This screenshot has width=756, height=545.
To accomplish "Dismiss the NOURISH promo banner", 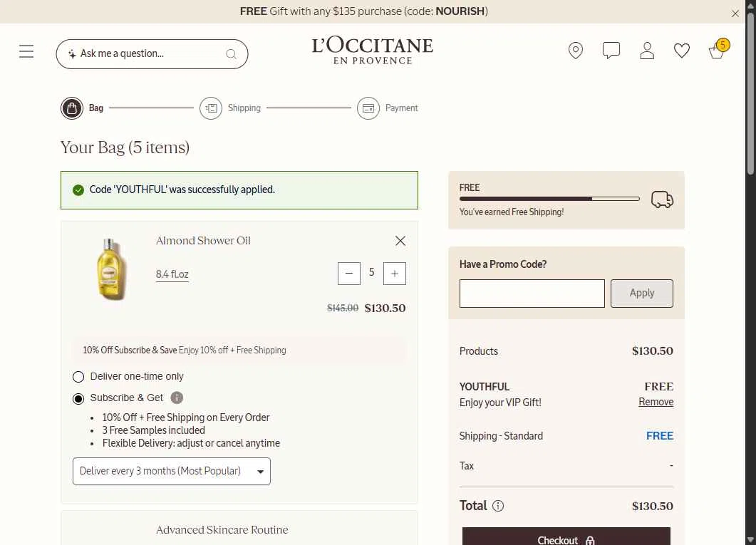I will tap(735, 14).
